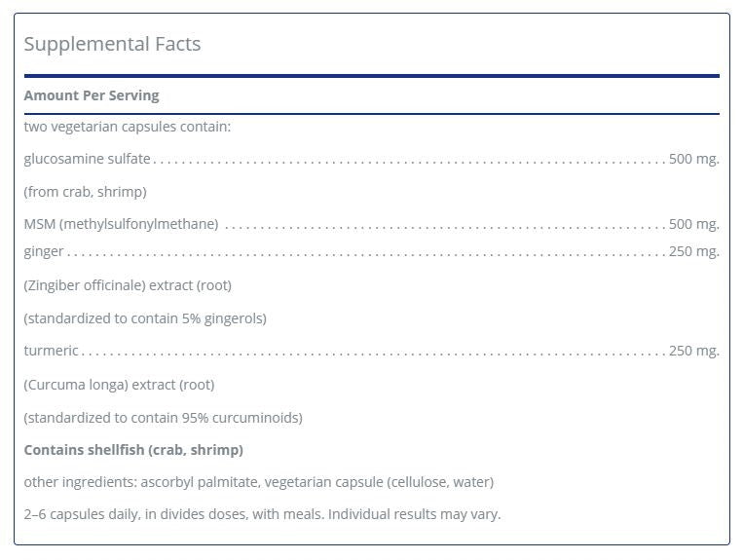Click the 500 mg. value for MSM
Viewport: 743px width, 560px height.
pyautogui.click(x=693, y=224)
